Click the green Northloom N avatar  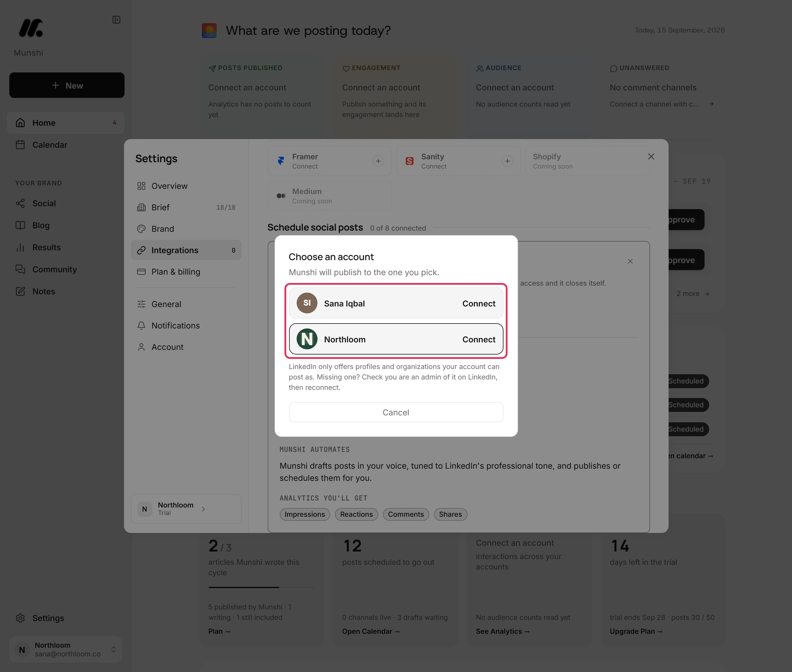pyautogui.click(x=307, y=339)
